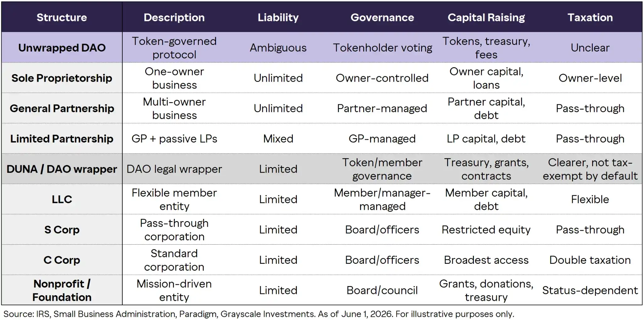Click the S Corp row label
The height and width of the screenshot is (320, 644).
[x=62, y=230]
